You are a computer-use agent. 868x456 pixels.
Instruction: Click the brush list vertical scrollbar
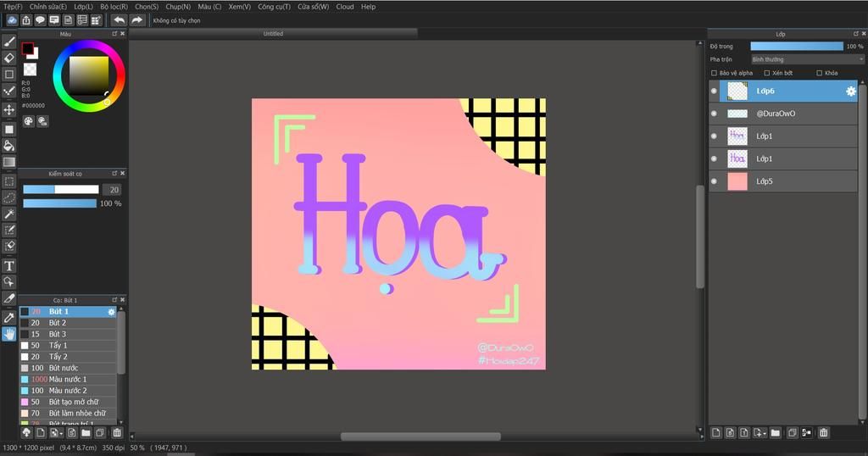pos(120,343)
